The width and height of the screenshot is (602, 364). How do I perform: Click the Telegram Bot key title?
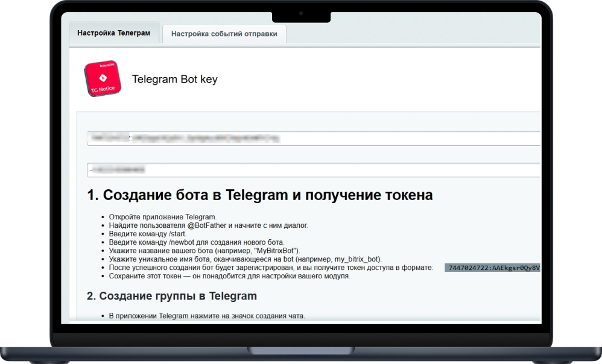(x=175, y=79)
